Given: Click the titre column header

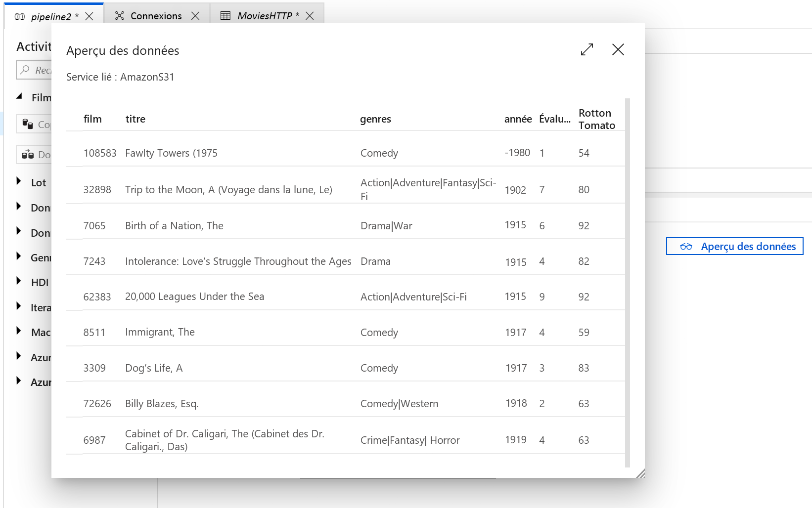Looking at the screenshot, I should 135,119.
